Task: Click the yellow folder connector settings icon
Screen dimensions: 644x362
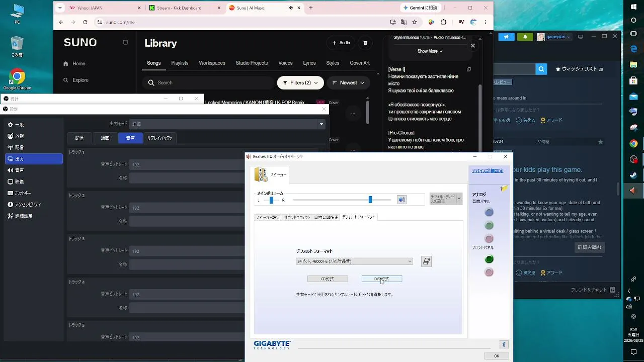Action: pyautogui.click(x=504, y=188)
